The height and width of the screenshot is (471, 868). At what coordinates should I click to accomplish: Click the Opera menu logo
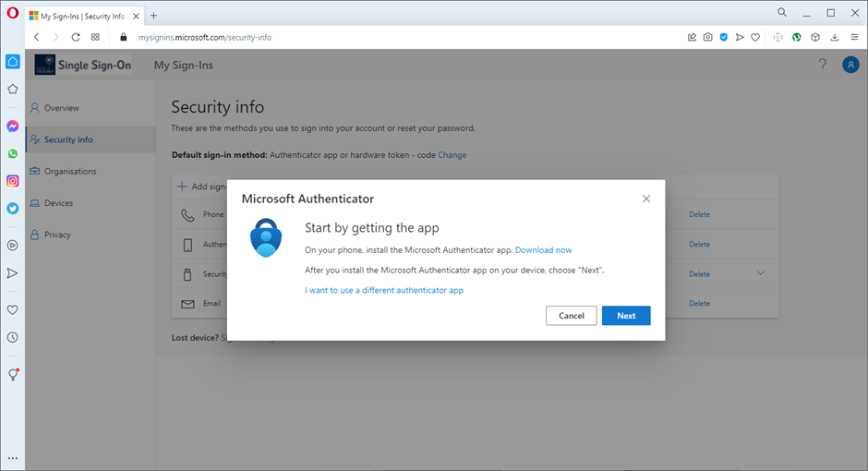point(12,15)
